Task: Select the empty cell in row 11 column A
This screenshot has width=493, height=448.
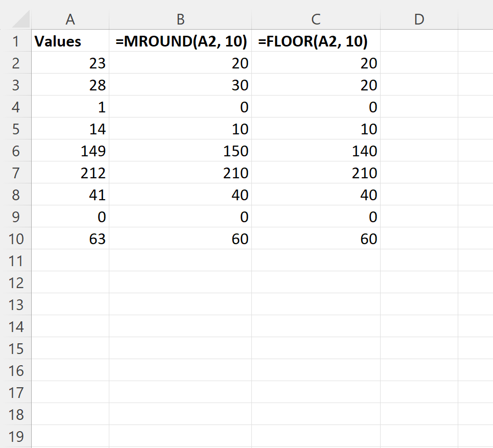Action: point(70,261)
